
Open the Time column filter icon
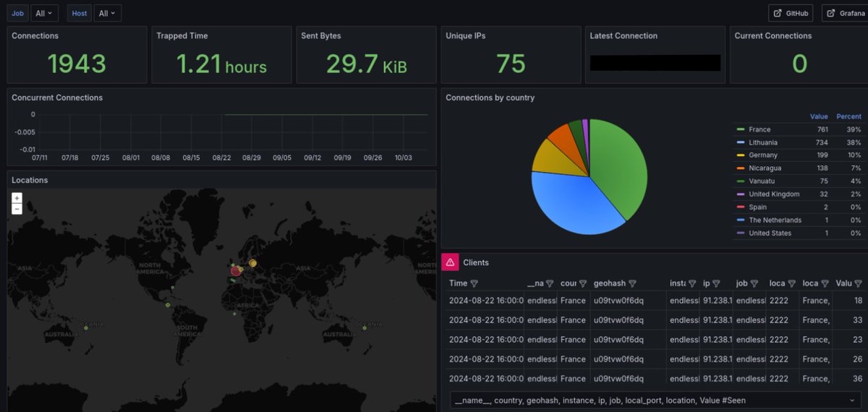click(475, 284)
